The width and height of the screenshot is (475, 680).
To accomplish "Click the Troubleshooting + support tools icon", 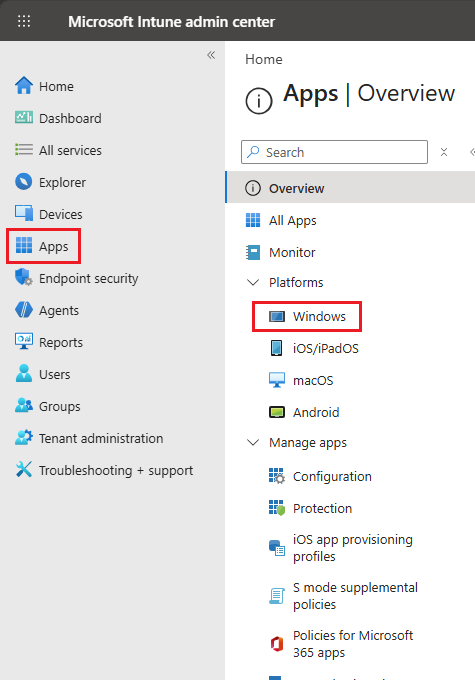I will (24, 470).
